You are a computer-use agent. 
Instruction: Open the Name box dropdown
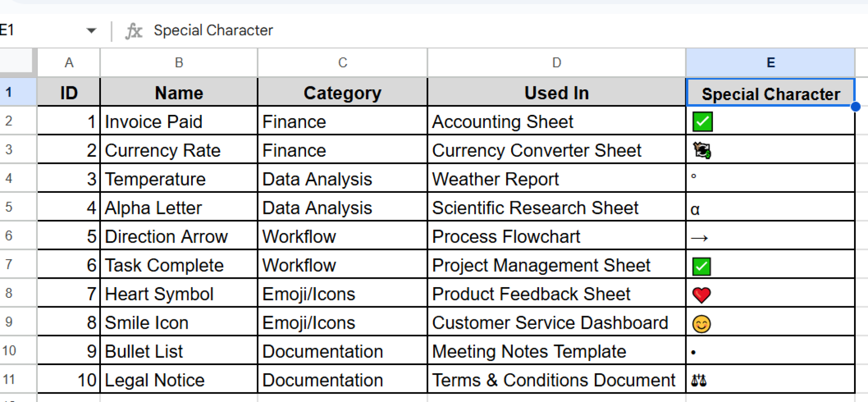pyautogui.click(x=90, y=30)
